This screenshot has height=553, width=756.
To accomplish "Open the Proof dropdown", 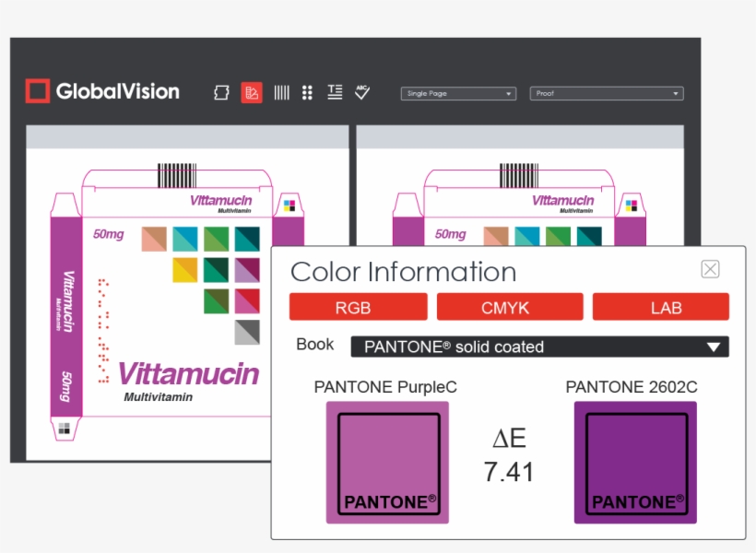I will click(x=607, y=93).
